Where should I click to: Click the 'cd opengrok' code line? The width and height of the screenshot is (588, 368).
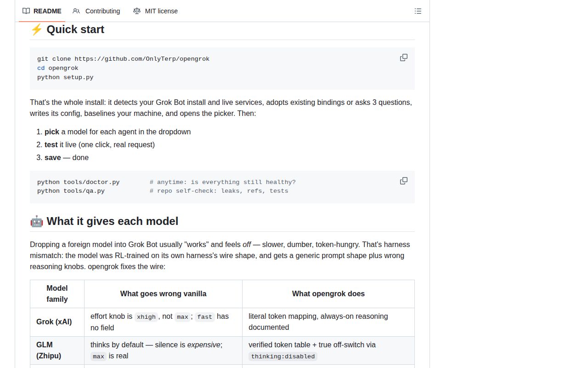(x=58, y=68)
